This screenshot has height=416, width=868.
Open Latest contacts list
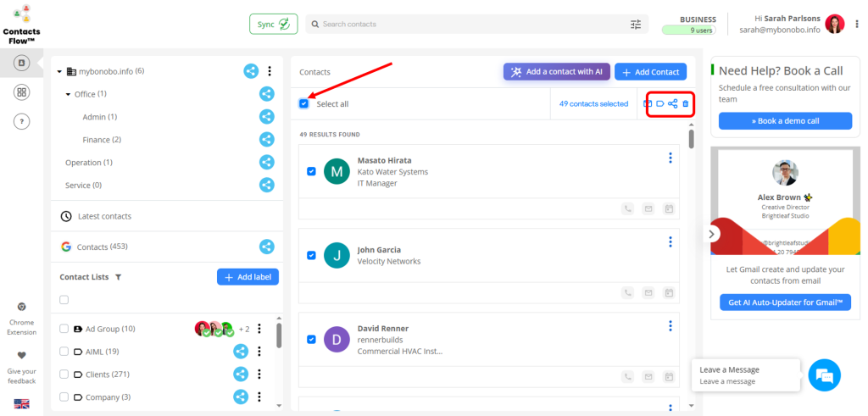104,216
